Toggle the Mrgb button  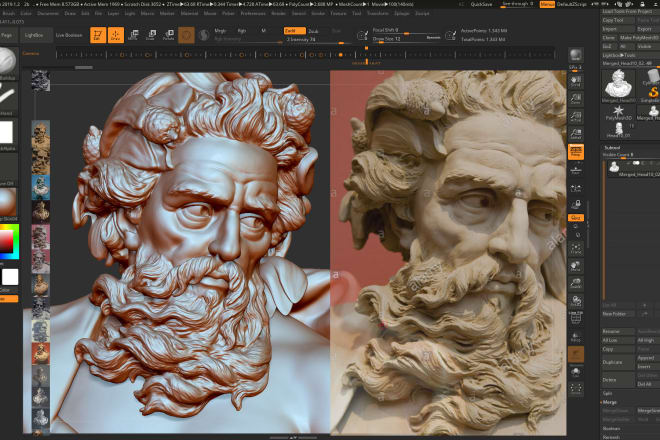pos(220,31)
